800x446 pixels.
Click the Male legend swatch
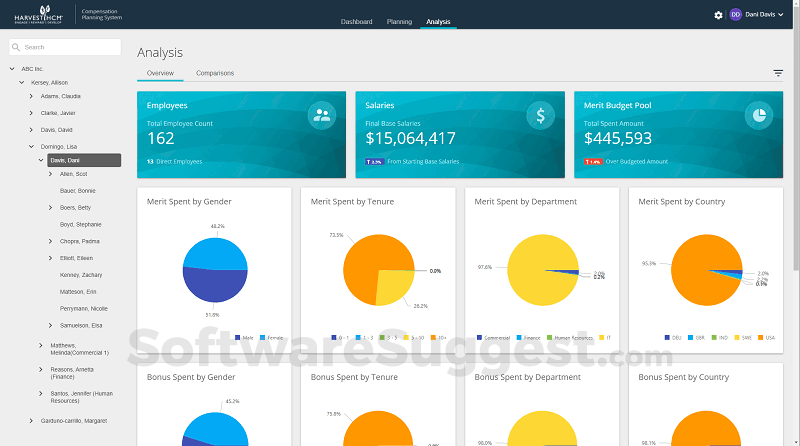[x=238, y=338]
